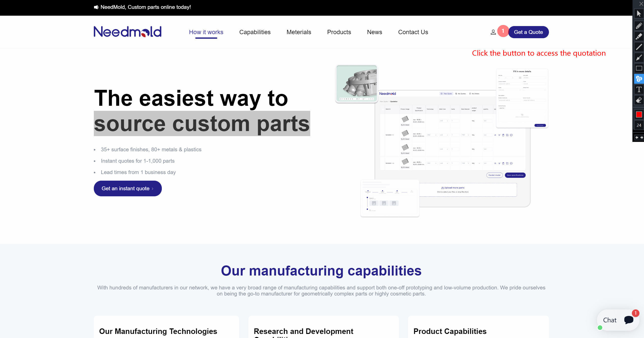Select the eraser tool
The image size is (644, 338).
[639, 100]
